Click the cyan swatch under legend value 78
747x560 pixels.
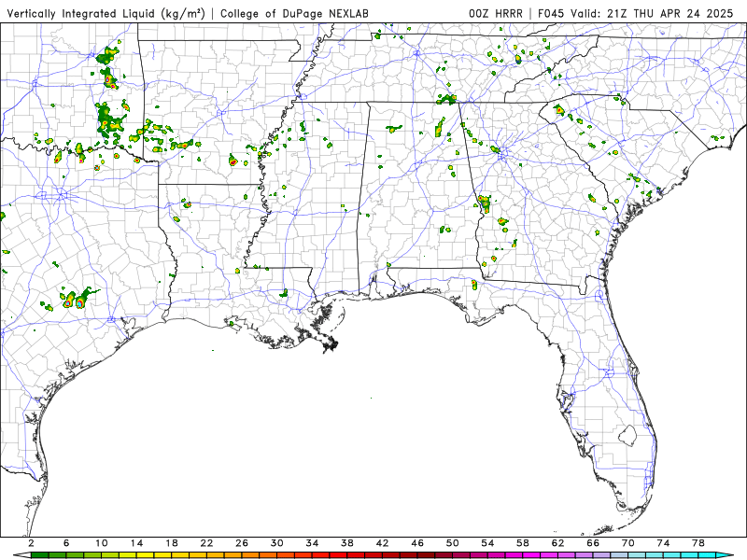tap(707, 555)
